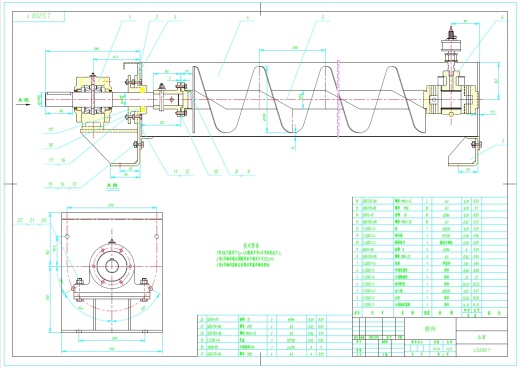
Task: Click part balloon number 4
Action: click(x=247, y=17)
